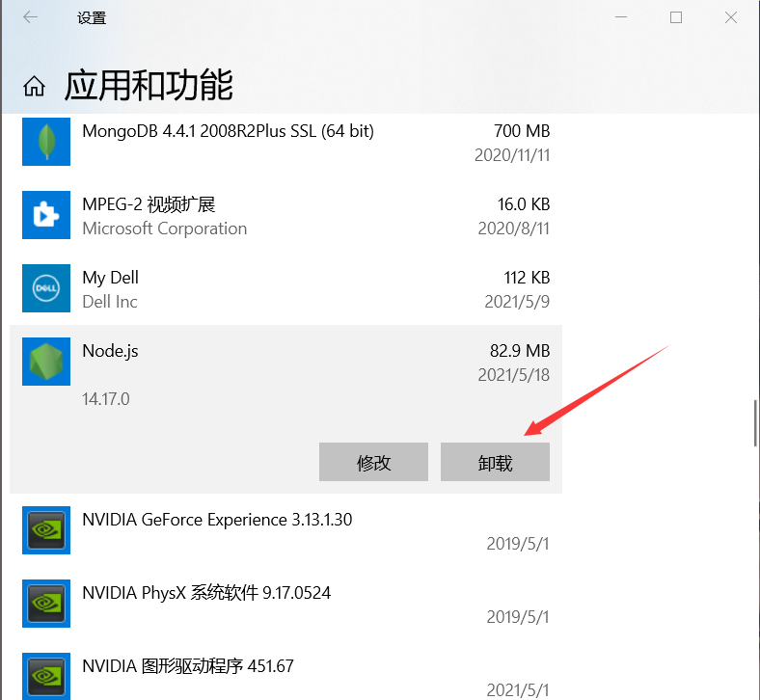760x700 pixels.
Task: Click the back arrow in Settings
Action: [31, 17]
